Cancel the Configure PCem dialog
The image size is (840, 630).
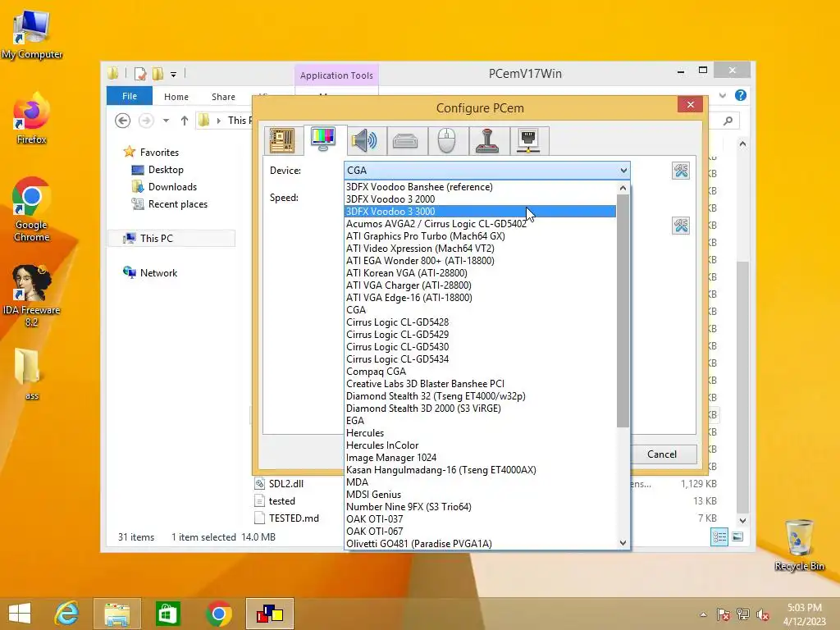click(x=662, y=454)
